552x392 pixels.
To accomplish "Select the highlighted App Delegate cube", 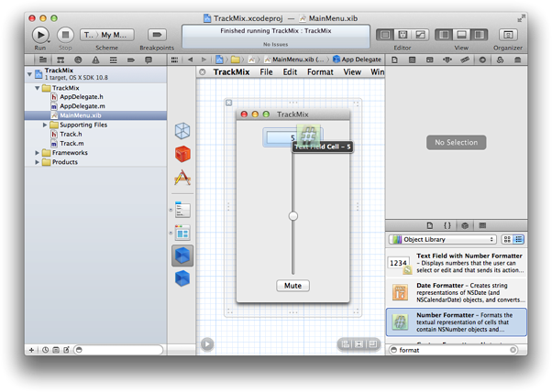I will click(x=182, y=256).
